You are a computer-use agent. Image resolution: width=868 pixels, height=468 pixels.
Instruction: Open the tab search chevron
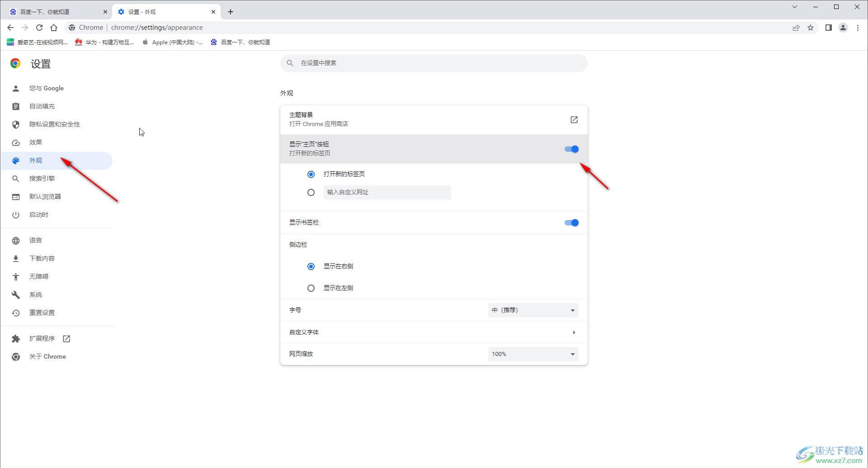(x=794, y=7)
